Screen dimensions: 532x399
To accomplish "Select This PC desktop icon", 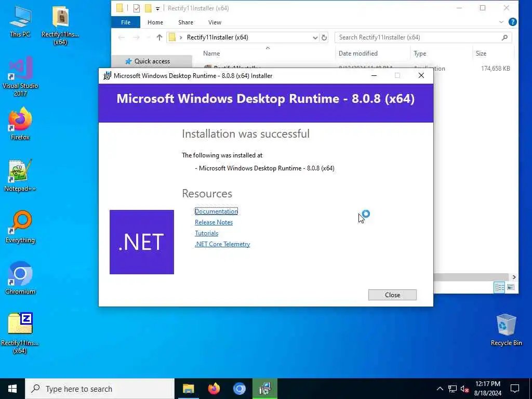I will tap(20, 21).
